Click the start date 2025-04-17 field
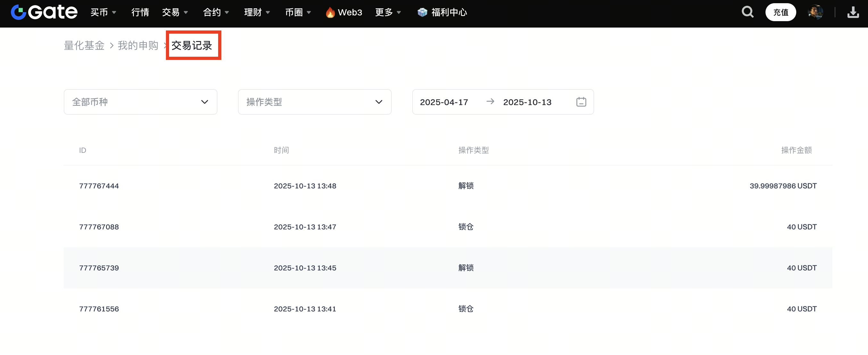 coord(444,102)
